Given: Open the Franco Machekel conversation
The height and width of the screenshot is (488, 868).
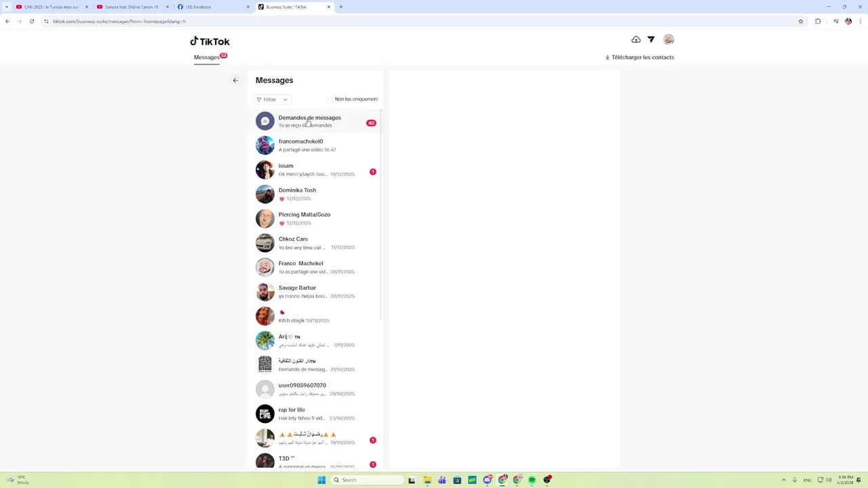Looking at the screenshot, I should click(315, 267).
